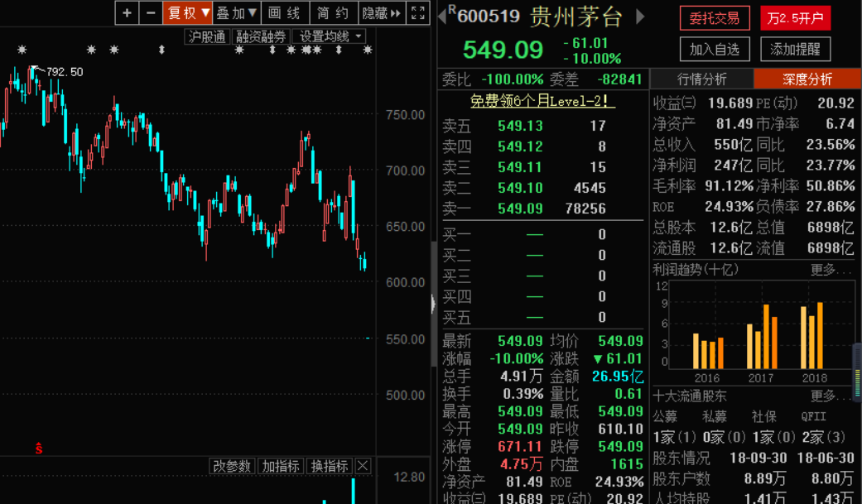The height and width of the screenshot is (504, 862).
Task: Close the indicator panel with X
Action: click(x=363, y=466)
